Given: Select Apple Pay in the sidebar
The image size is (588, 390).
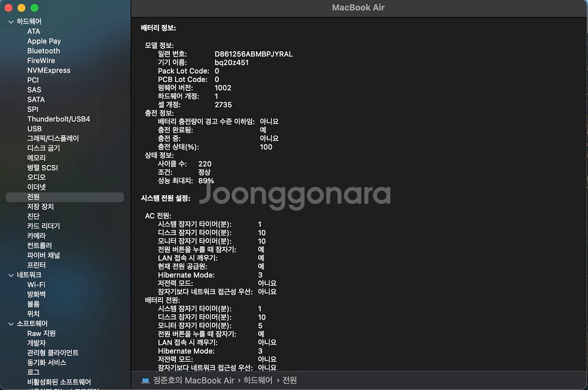Looking at the screenshot, I should [x=44, y=41].
